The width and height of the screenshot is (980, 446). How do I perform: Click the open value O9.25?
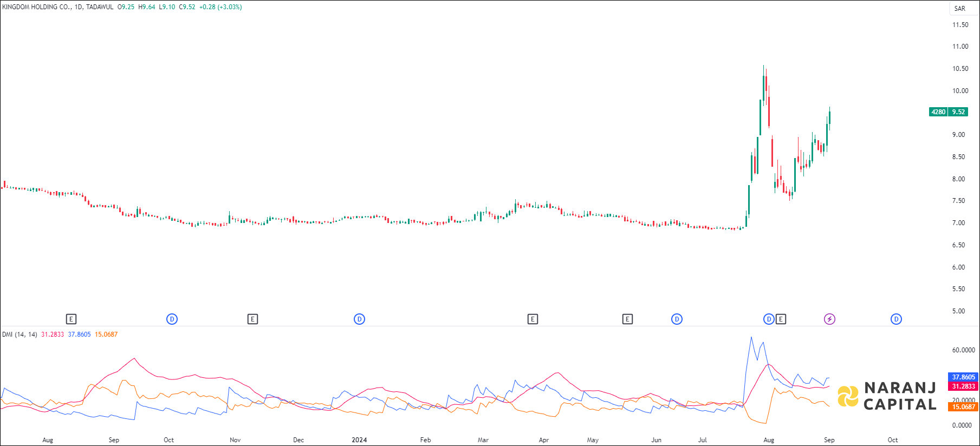coord(126,7)
